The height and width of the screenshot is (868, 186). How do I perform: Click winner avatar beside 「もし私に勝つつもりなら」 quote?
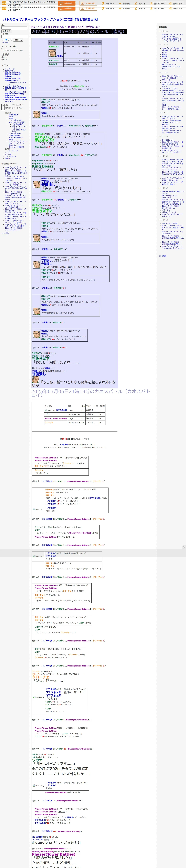pyautogui.click(x=35, y=380)
